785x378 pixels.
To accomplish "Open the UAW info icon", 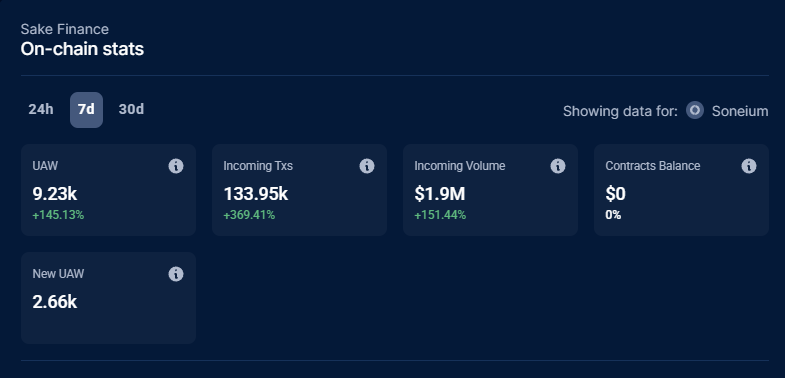I will click(176, 166).
